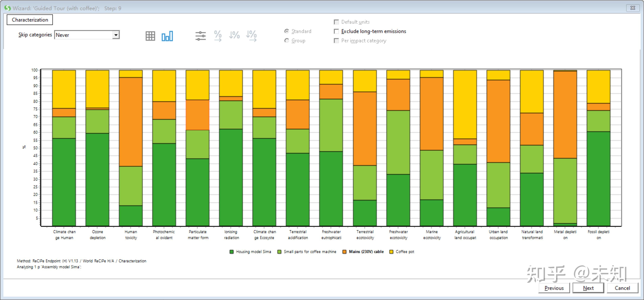Close the wizard window
This screenshot has height=300, width=644.
(633, 8)
